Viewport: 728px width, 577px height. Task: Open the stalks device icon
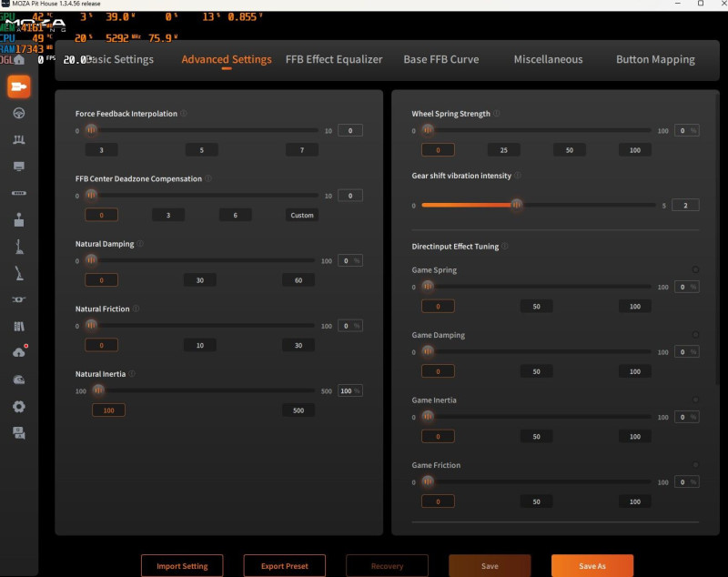click(18, 299)
